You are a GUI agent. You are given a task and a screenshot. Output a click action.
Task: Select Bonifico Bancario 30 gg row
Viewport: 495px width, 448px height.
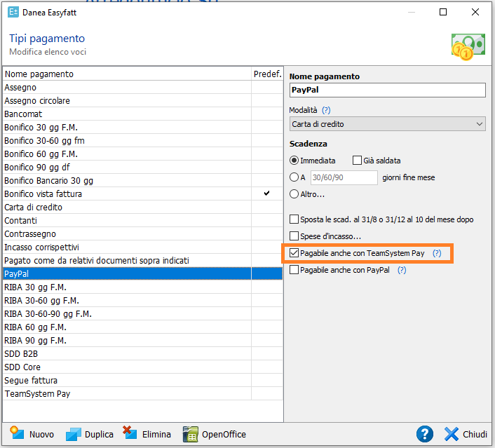pyautogui.click(x=143, y=180)
